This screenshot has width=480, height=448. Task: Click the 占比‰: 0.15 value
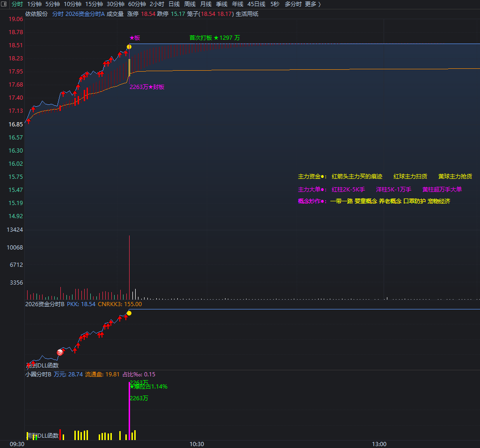(x=139, y=374)
